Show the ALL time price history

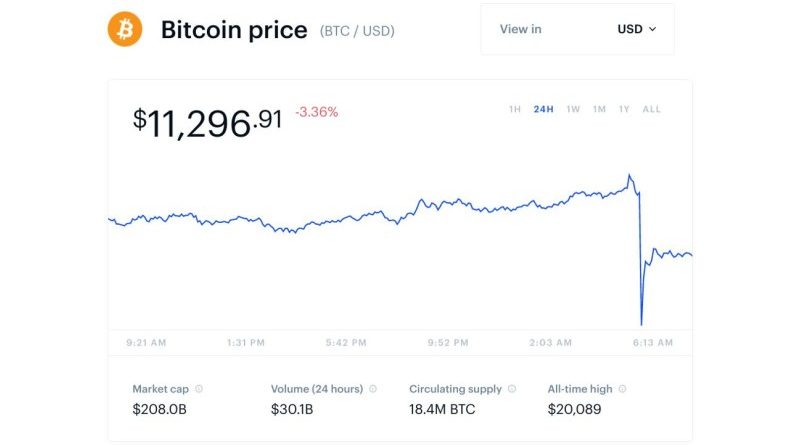(x=652, y=109)
